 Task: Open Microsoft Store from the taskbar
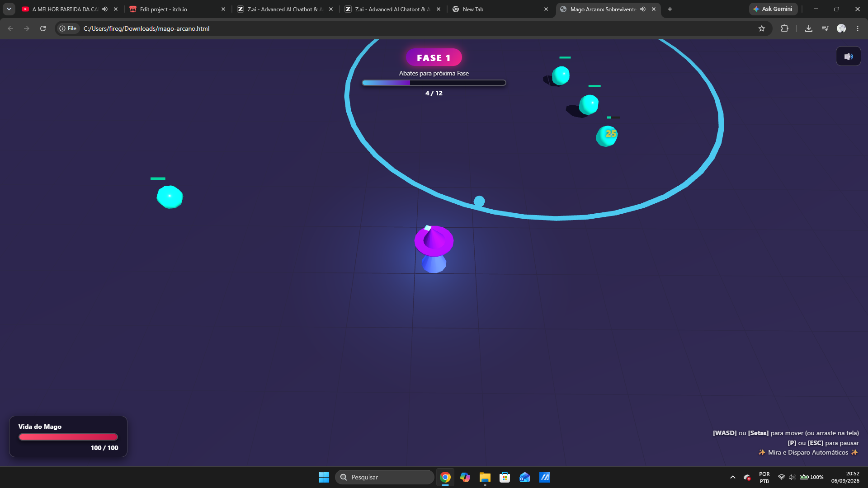click(505, 477)
